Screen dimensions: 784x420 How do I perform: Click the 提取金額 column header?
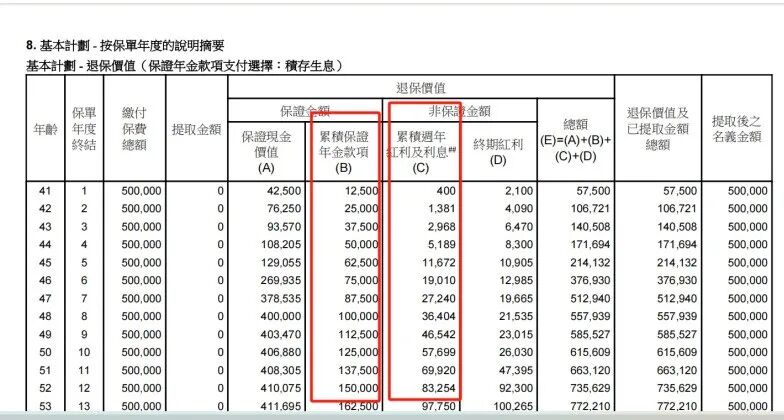pyautogui.click(x=197, y=129)
